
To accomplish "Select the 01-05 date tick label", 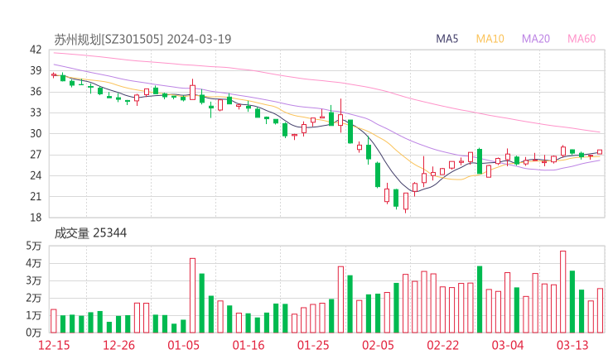I will (184, 345).
